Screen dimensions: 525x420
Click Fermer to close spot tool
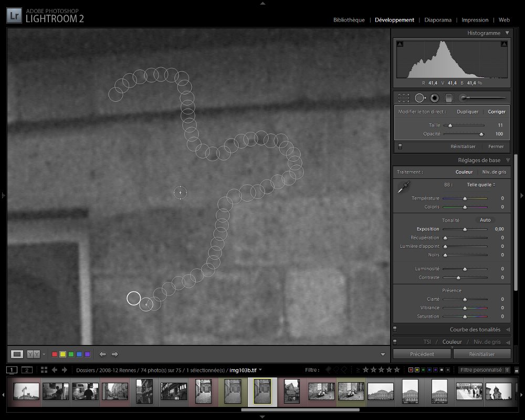496,146
